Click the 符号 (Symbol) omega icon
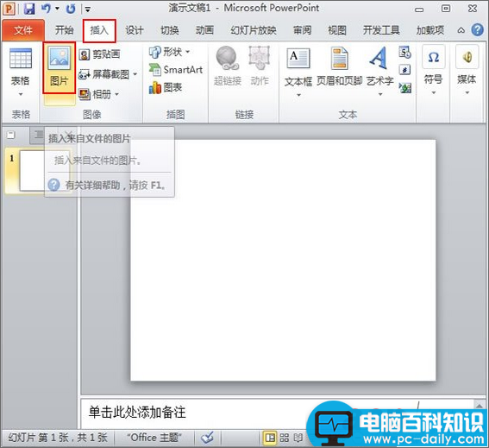The height and width of the screenshot is (448, 489). tap(434, 57)
